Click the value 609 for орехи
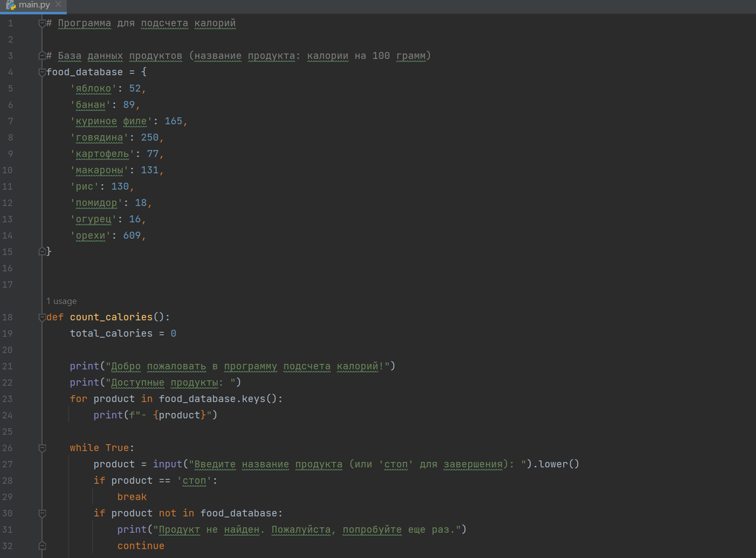This screenshot has width=756, height=558. tap(132, 236)
